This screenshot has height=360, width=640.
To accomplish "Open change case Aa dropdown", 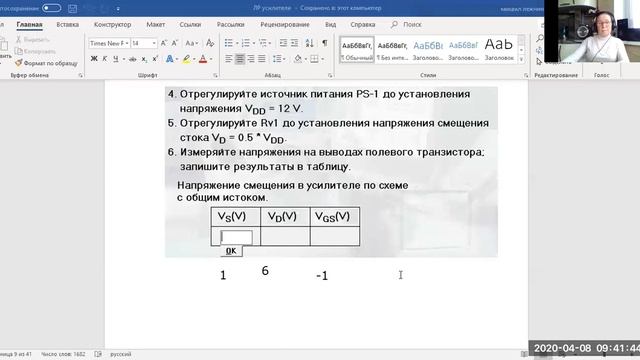I will point(191,43).
